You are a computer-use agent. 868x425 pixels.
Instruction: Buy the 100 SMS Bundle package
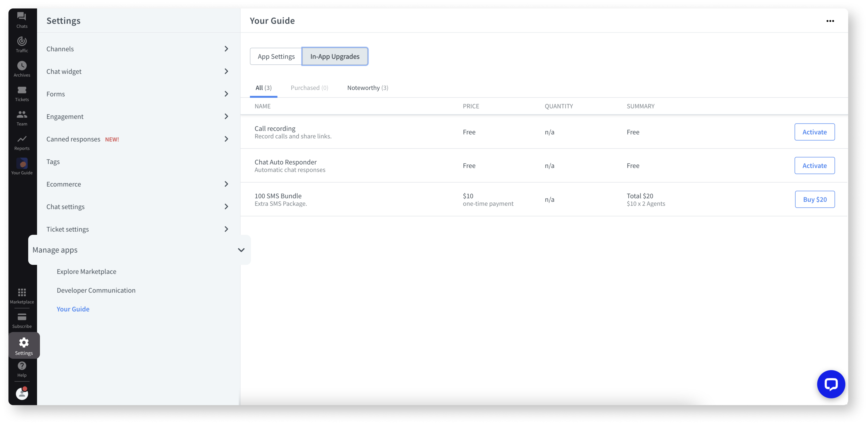[x=814, y=199]
